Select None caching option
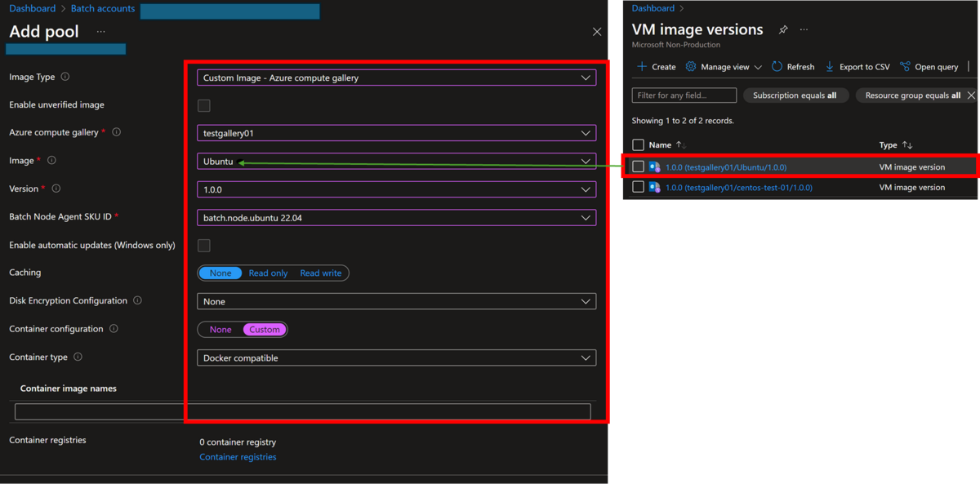Screen dimensions: 980x484 [x=220, y=273]
